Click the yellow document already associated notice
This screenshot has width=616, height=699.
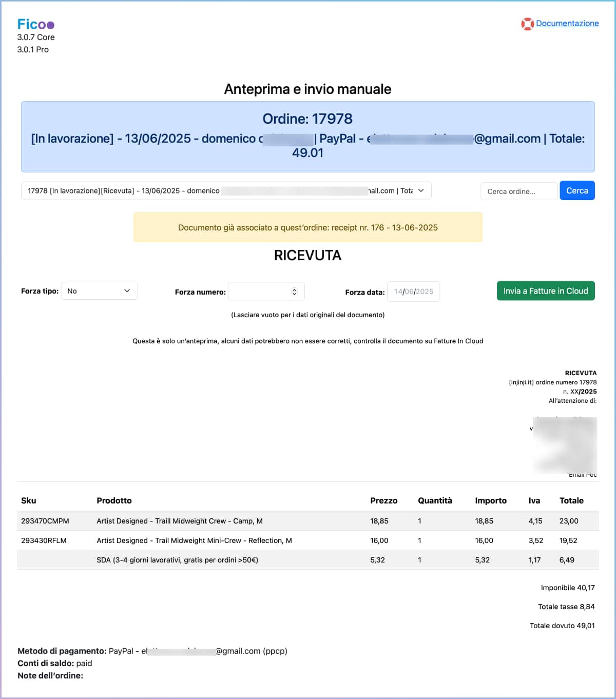click(307, 227)
